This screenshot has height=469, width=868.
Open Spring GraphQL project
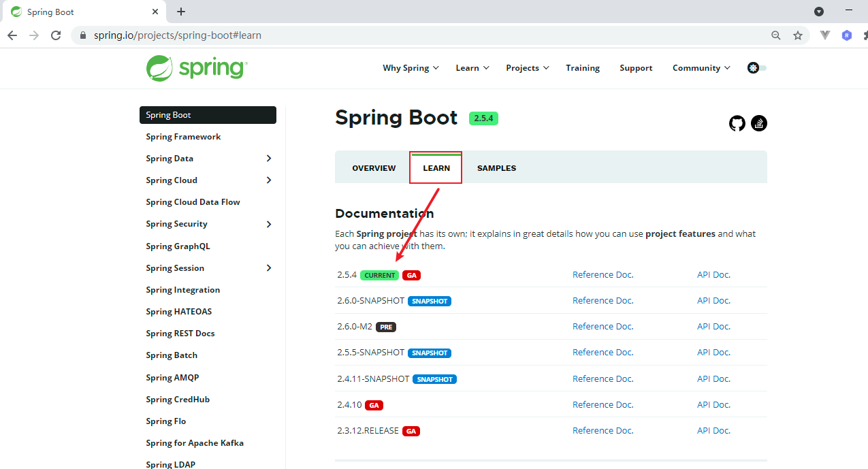click(x=178, y=246)
